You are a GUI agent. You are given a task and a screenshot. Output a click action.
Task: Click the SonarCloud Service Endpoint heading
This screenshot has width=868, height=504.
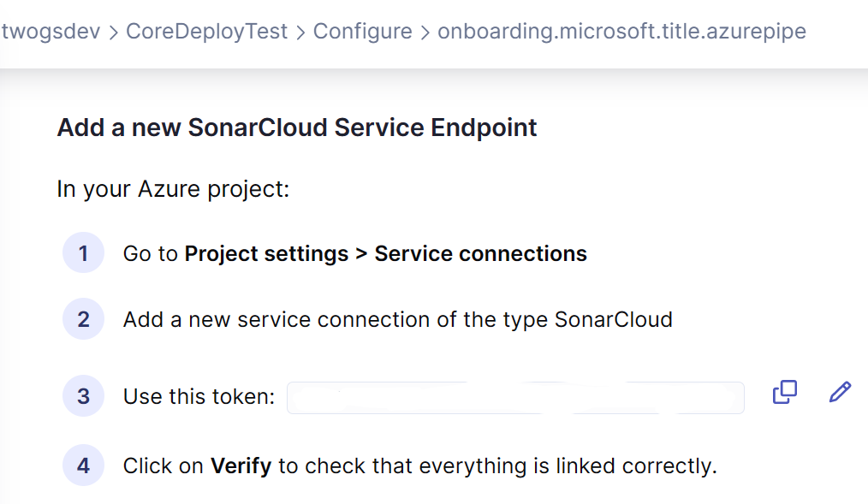(297, 127)
